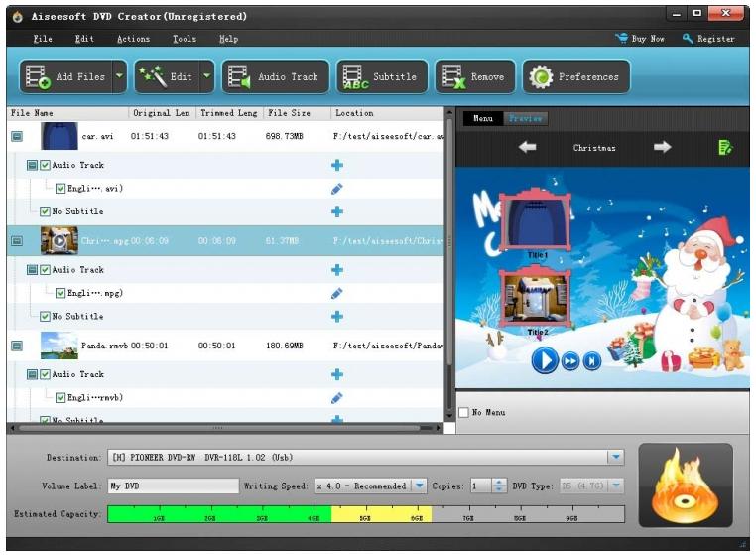Switch to the Preview tab
The image size is (756, 555).
(525, 118)
